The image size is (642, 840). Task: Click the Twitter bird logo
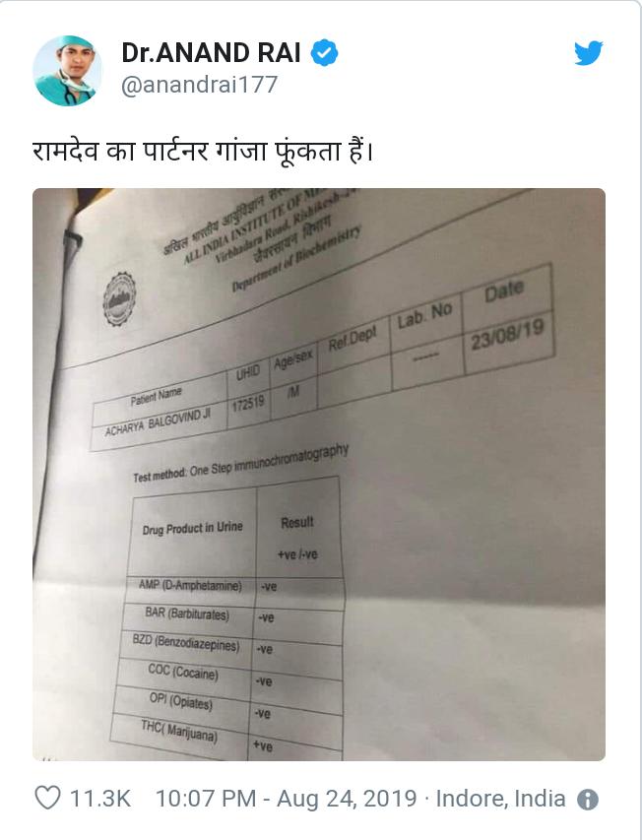click(x=589, y=53)
